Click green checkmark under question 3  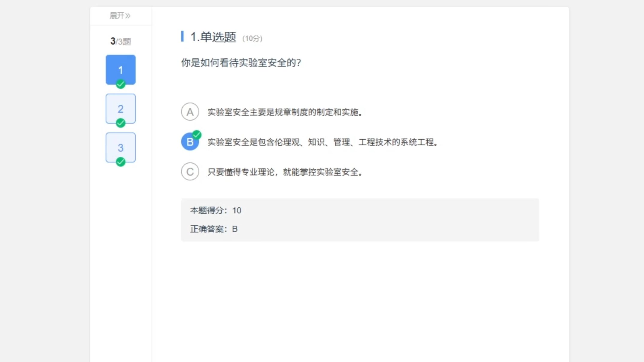tap(120, 162)
